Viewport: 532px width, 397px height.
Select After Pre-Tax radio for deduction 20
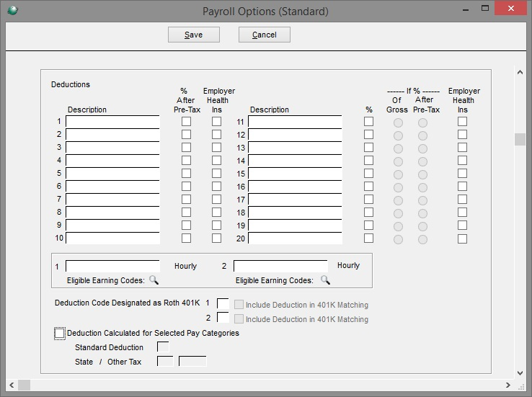pos(422,239)
